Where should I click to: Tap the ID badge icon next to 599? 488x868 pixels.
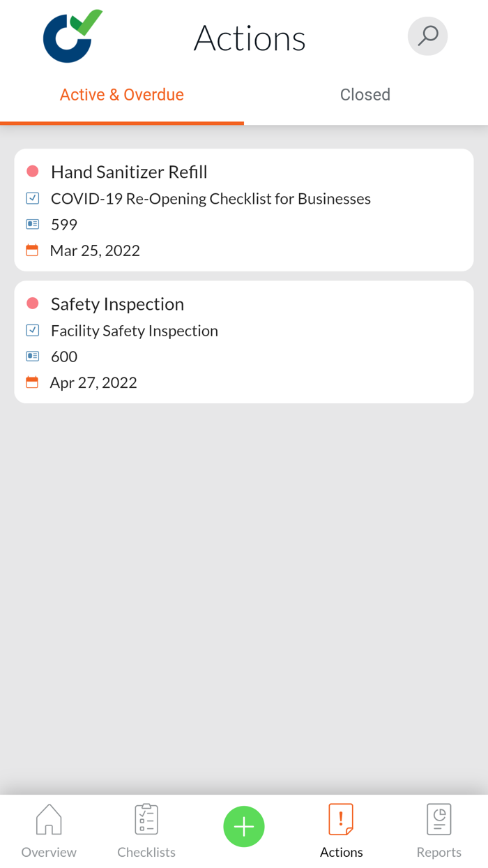pyautogui.click(x=32, y=224)
